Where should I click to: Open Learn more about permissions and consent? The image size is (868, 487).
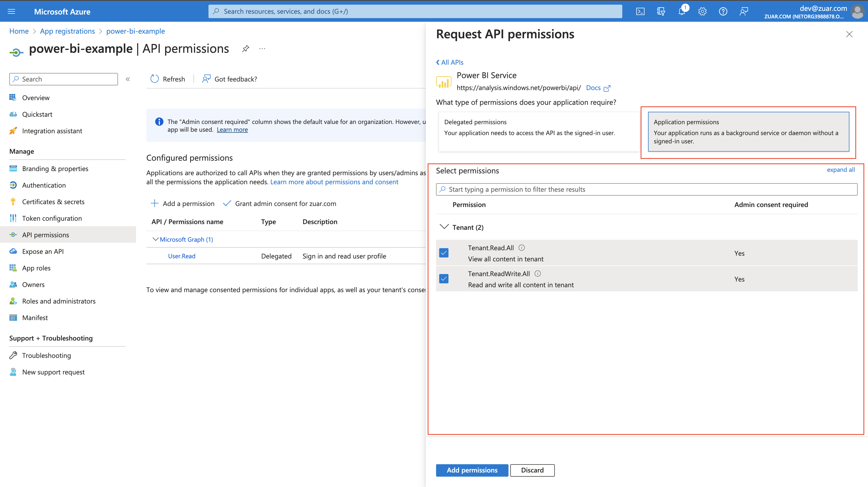point(334,182)
